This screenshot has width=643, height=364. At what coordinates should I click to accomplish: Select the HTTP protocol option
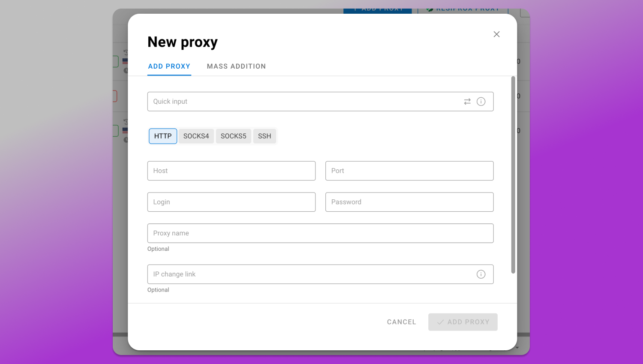163,136
